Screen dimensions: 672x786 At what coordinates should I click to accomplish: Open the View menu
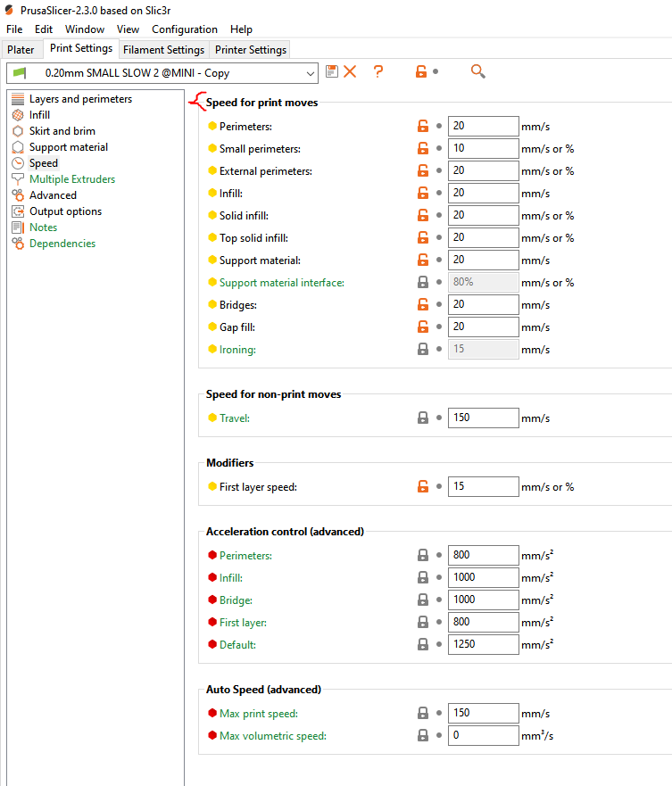(x=128, y=29)
